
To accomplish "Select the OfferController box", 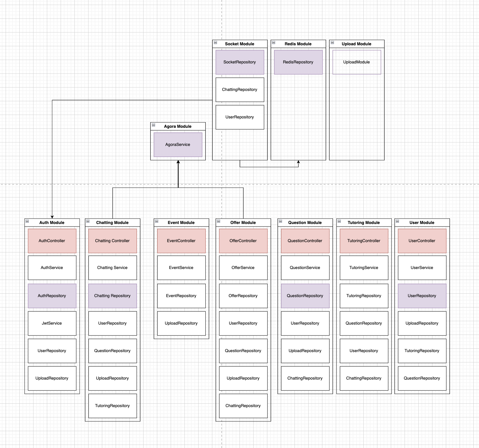I will [243, 241].
